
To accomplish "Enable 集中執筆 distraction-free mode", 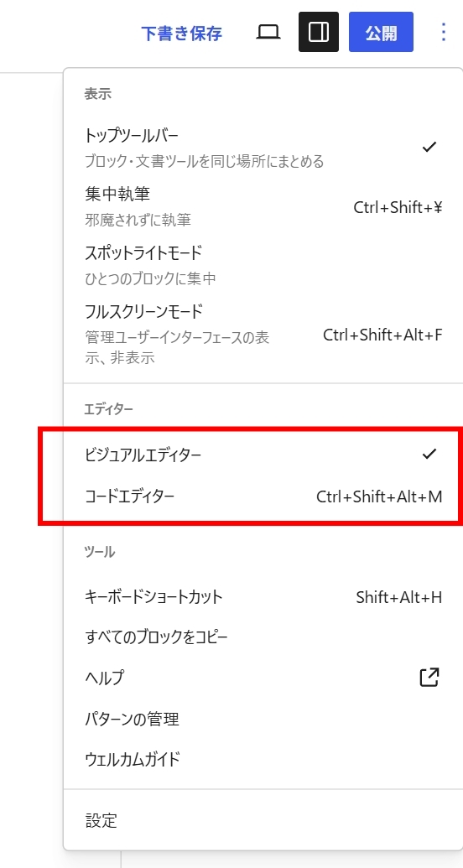I will click(x=263, y=206).
